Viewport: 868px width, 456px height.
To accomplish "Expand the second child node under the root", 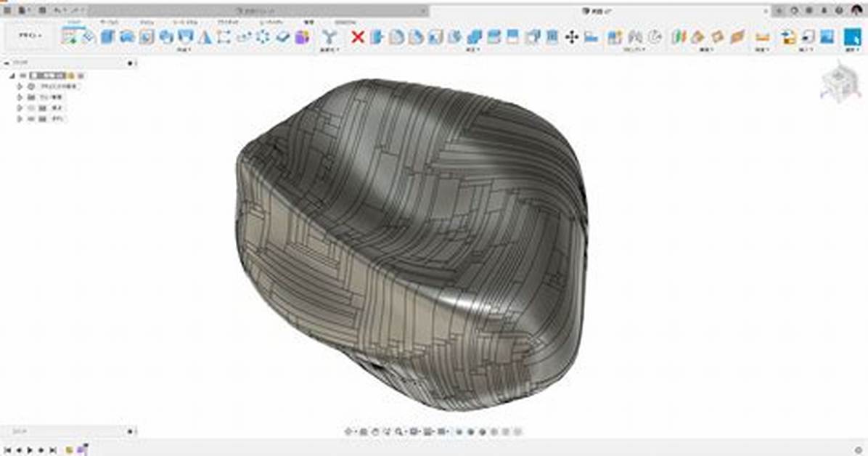I will coord(20,97).
